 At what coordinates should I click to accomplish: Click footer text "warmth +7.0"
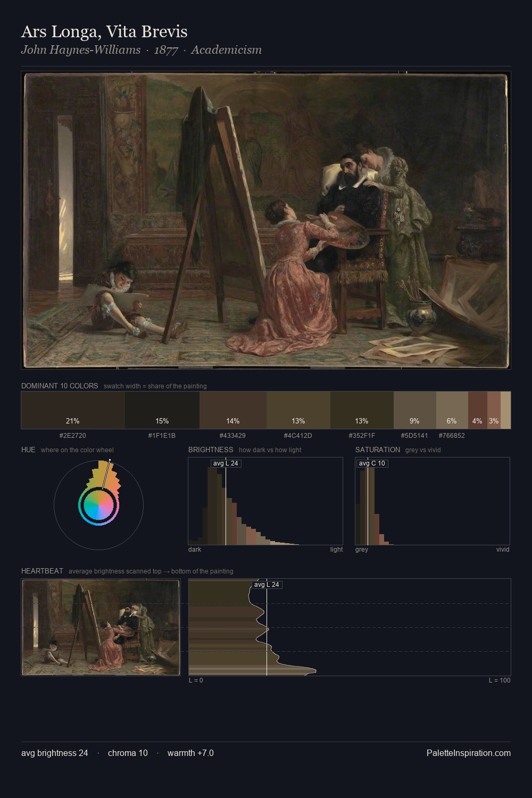190,753
